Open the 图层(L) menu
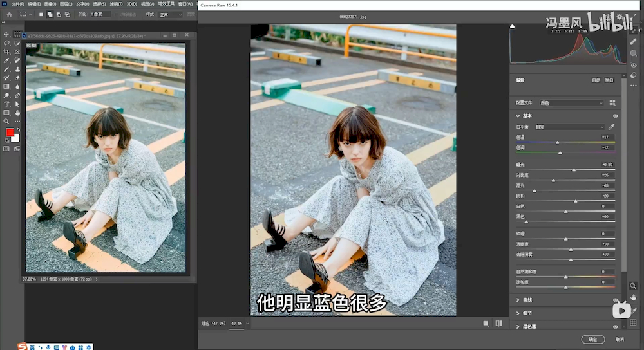This screenshot has width=644, height=350. pos(66,4)
